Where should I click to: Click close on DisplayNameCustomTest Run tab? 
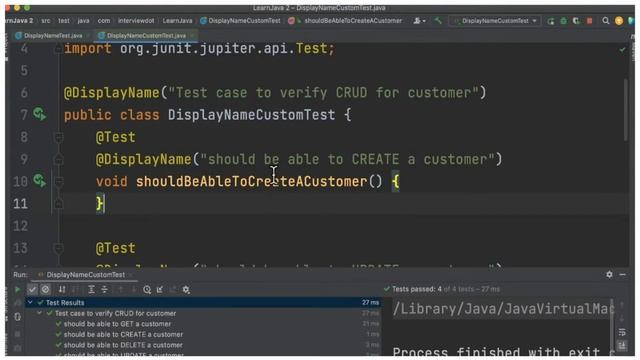[131, 275]
